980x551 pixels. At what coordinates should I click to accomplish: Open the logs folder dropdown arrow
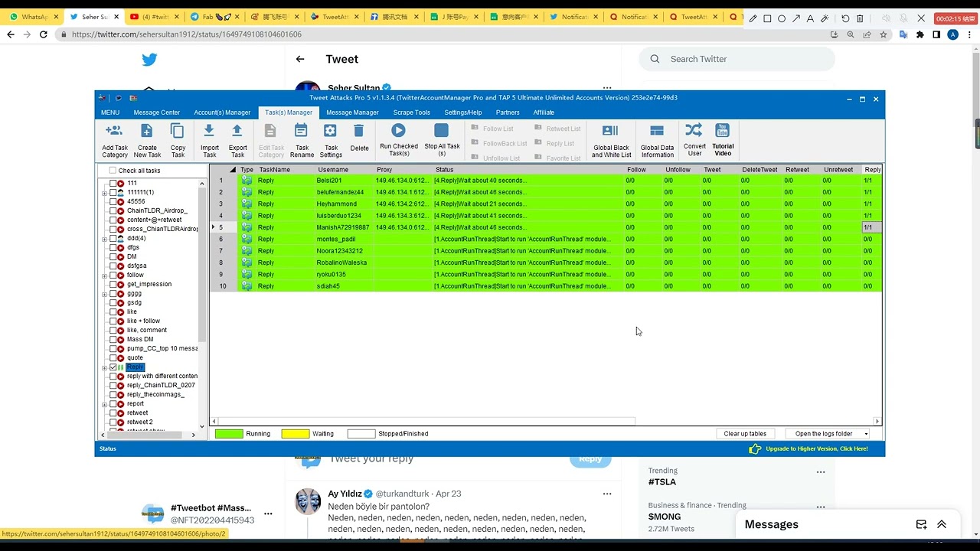click(866, 434)
